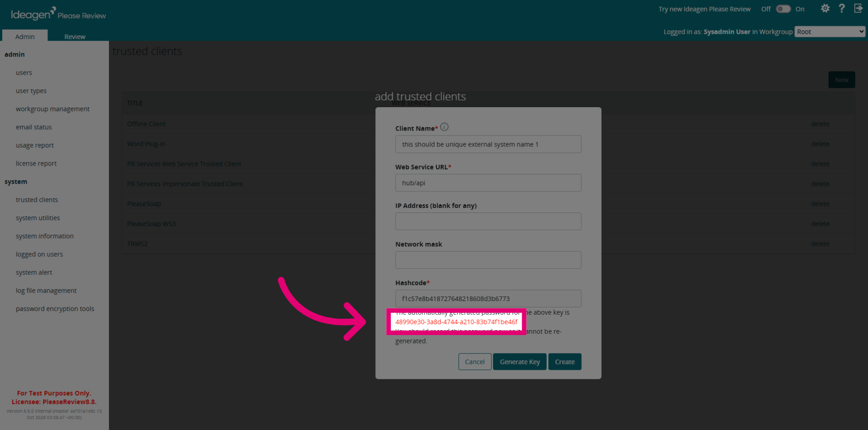Viewport: 868px width, 430px height.
Task: Click info icon beside Client Name
Action: pyautogui.click(x=444, y=127)
